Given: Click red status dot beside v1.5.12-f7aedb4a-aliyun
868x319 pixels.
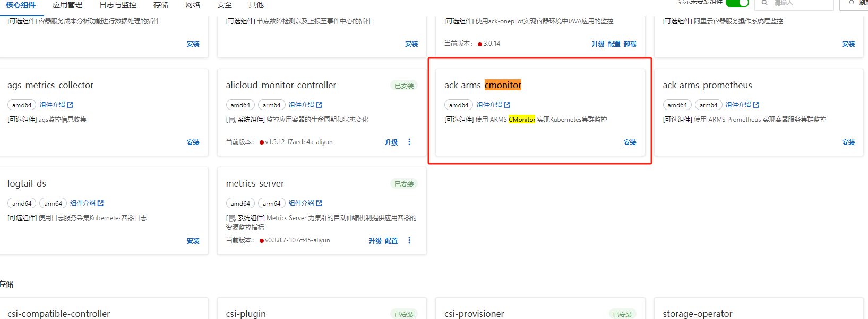Looking at the screenshot, I should 262,142.
